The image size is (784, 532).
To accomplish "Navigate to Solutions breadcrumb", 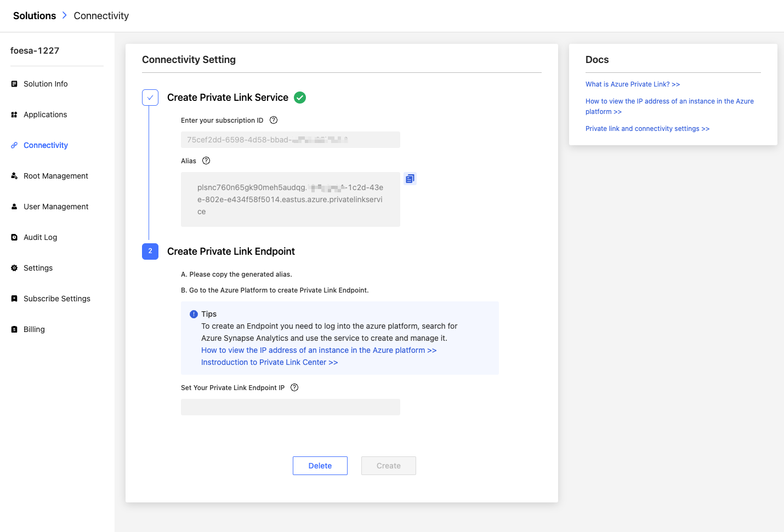I will click(35, 16).
